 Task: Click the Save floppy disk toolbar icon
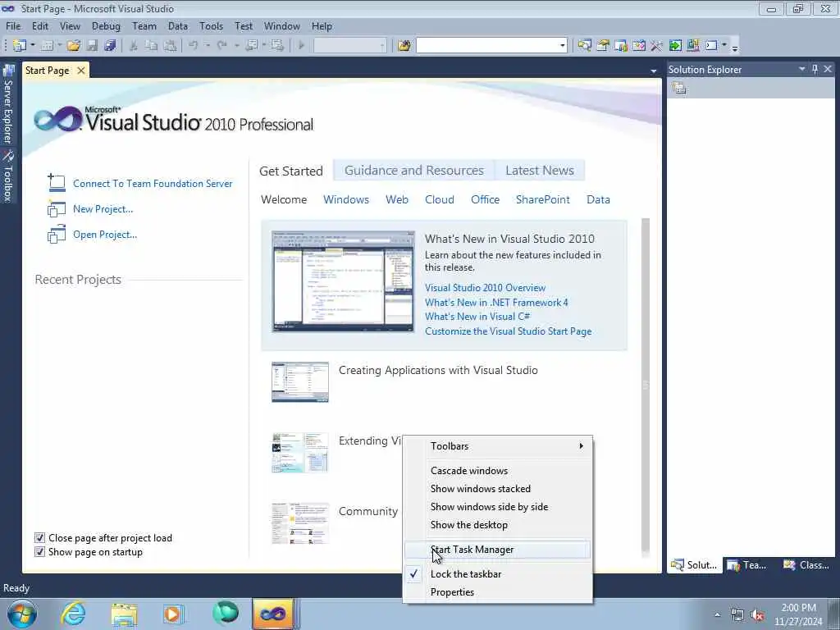tap(92, 46)
